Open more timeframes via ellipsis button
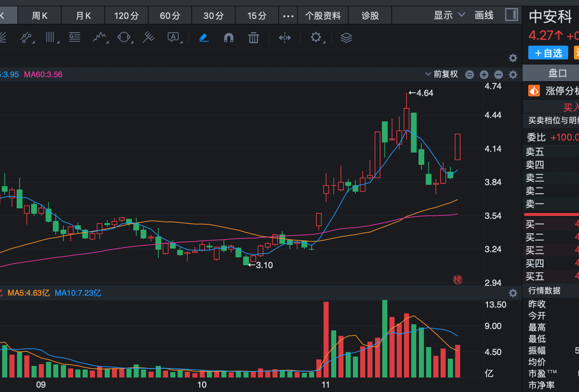 (x=288, y=16)
